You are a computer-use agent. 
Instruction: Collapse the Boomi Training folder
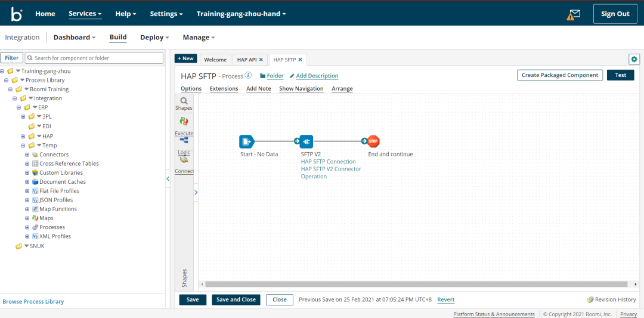(10, 89)
